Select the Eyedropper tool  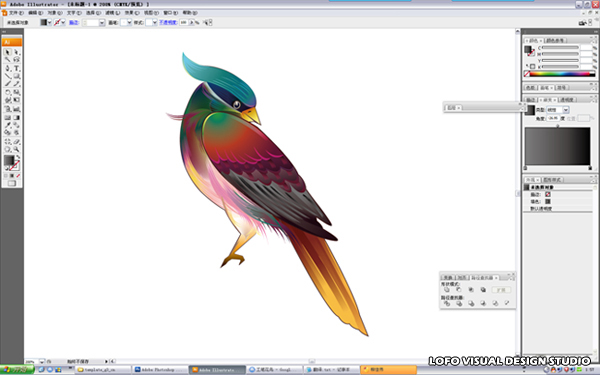tap(8, 125)
